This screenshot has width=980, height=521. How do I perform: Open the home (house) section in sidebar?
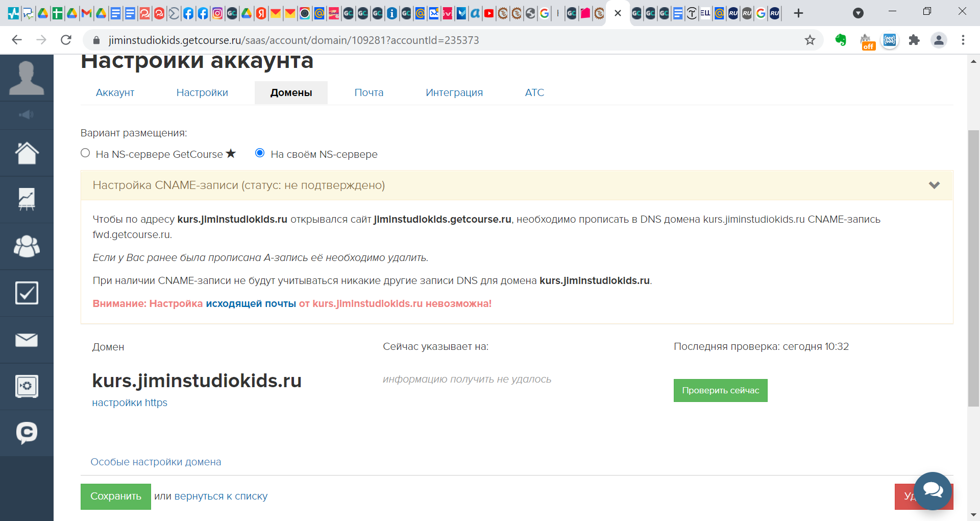[27, 153]
